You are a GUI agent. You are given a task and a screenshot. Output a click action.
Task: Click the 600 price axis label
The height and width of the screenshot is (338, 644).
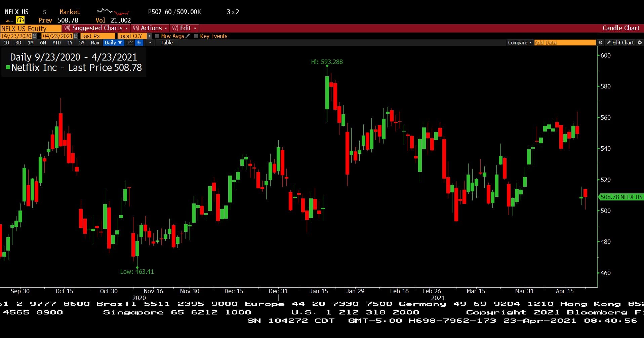click(605, 55)
